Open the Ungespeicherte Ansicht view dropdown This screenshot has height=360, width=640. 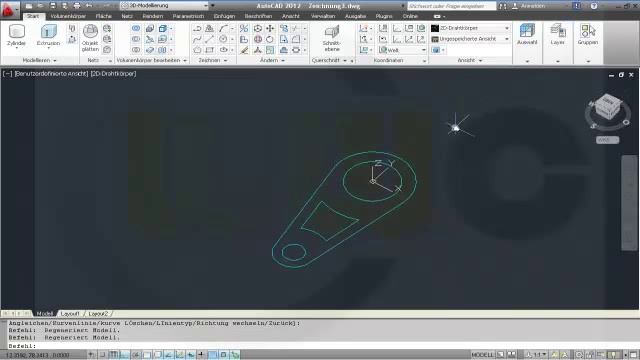pyautogui.click(x=471, y=39)
